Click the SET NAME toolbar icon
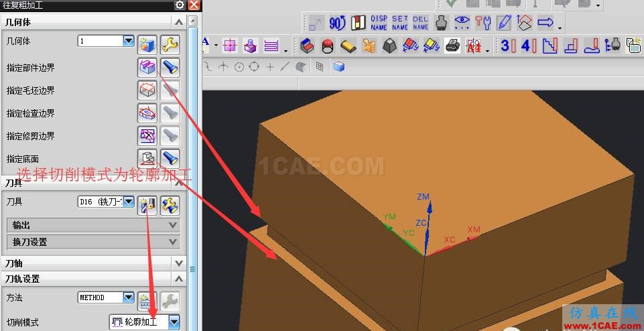The width and height of the screenshot is (644, 331). click(399, 23)
